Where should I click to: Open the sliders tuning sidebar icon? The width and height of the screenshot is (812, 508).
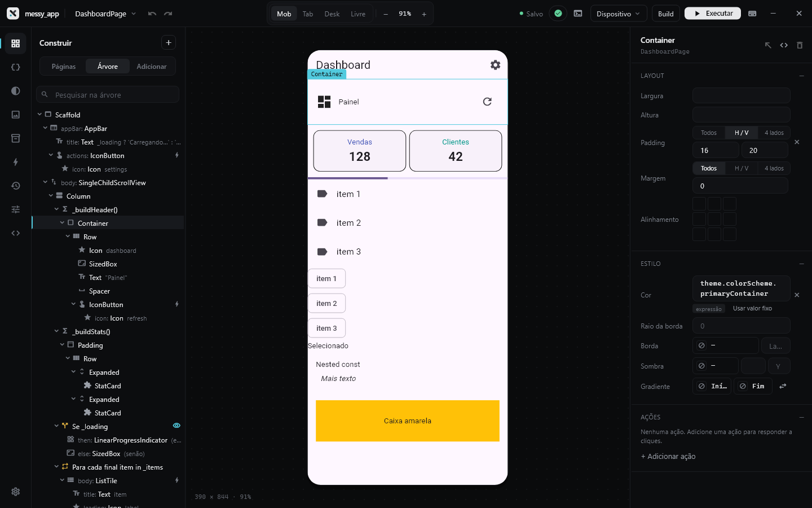16,209
